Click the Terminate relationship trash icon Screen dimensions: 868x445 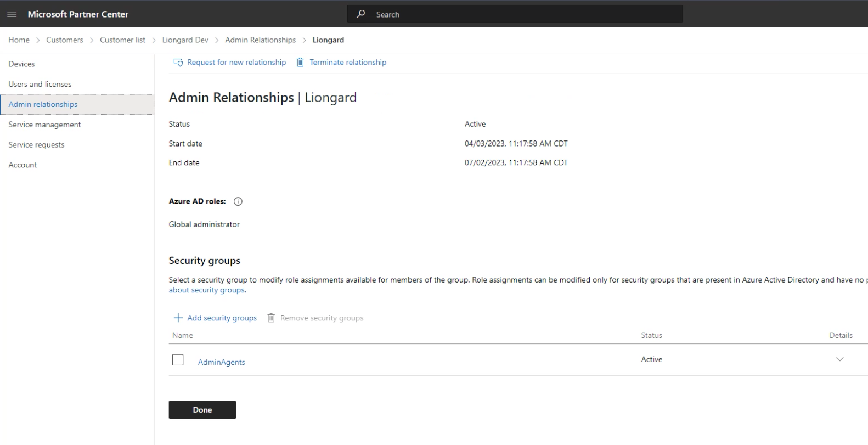click(x=300, y=63)
